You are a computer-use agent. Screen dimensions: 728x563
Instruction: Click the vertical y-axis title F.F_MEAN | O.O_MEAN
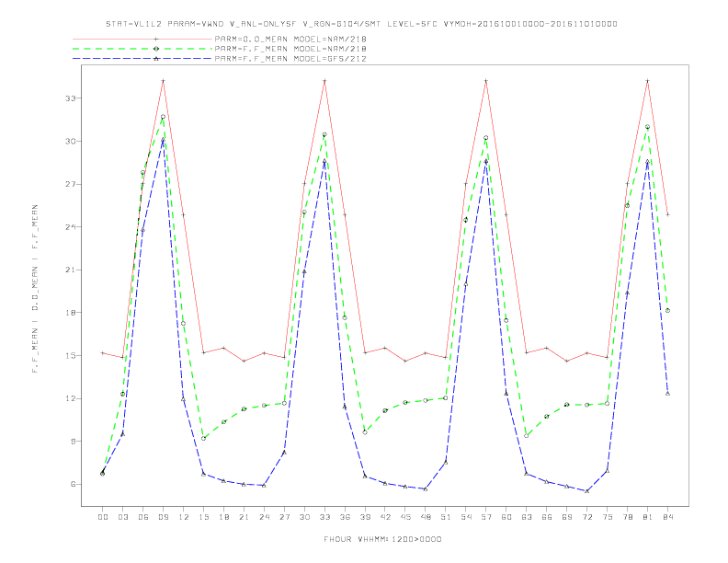(35, 289)
